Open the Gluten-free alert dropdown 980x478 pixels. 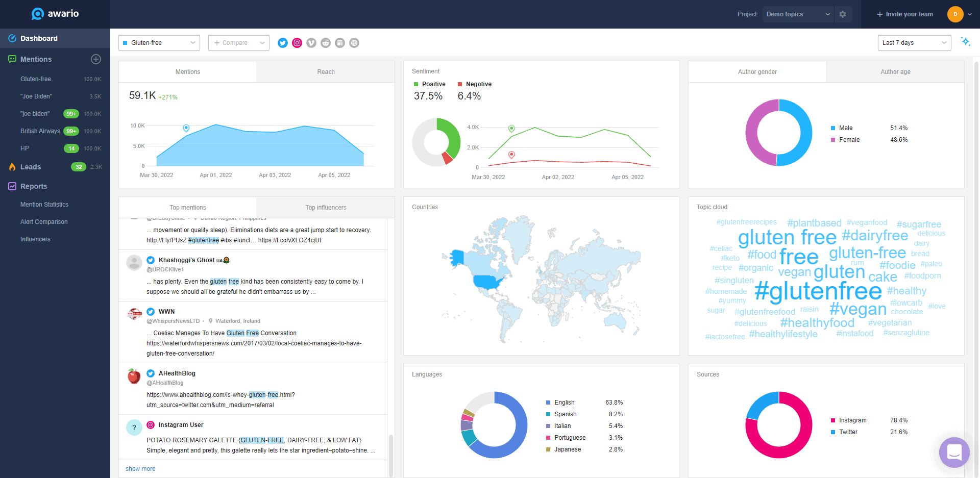(x=159, y=43)
